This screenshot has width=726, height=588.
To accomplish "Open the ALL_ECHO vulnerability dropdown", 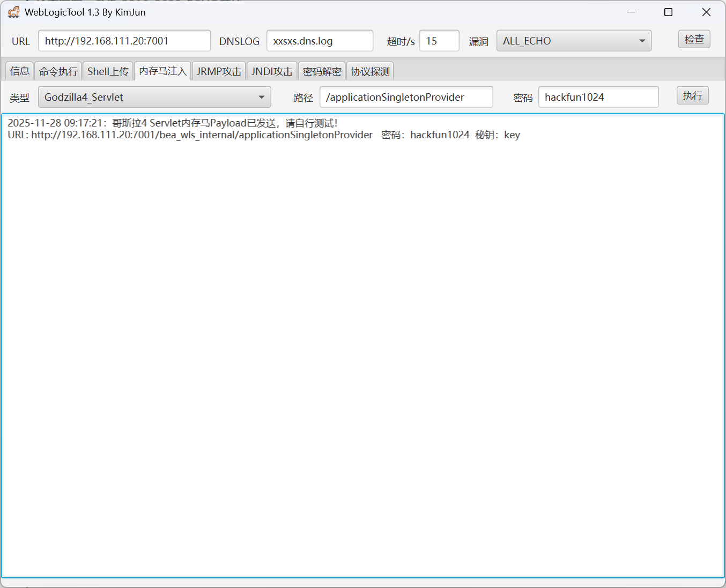I will 574,41.
